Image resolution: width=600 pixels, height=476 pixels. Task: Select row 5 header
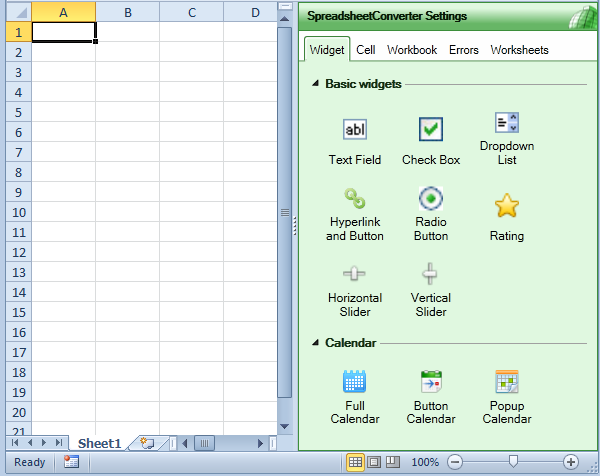click(x=18, y=112)
